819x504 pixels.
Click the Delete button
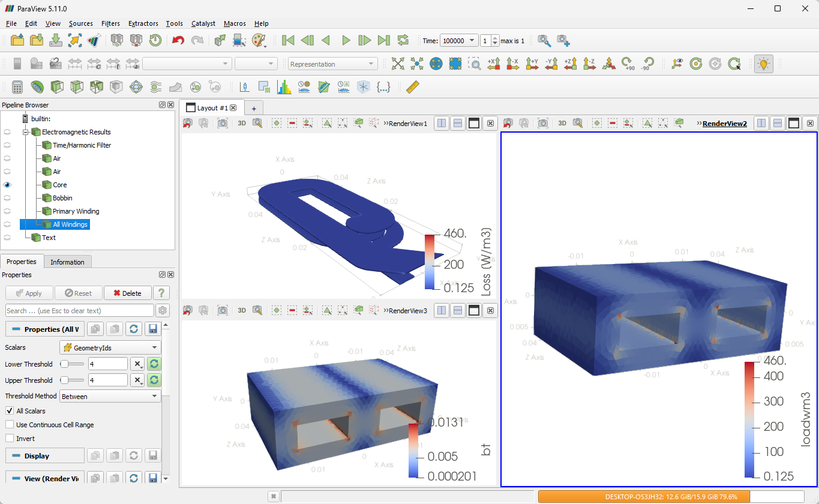(x=127, y=293)
